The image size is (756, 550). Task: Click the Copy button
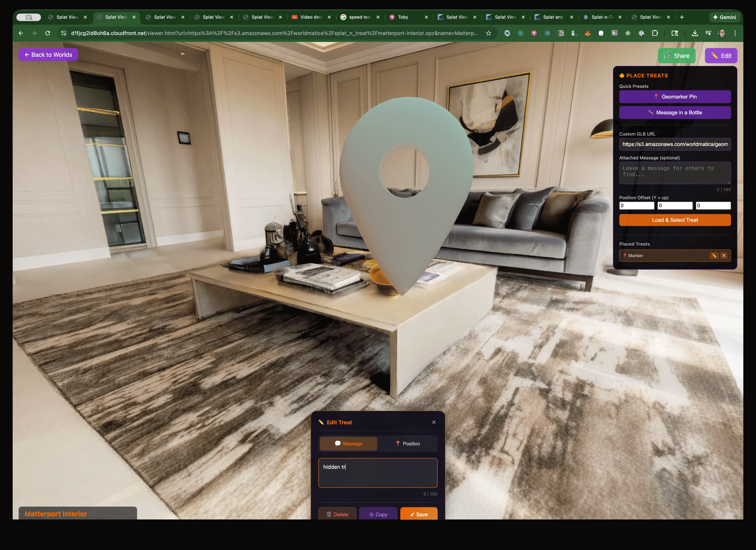point(378,514)
